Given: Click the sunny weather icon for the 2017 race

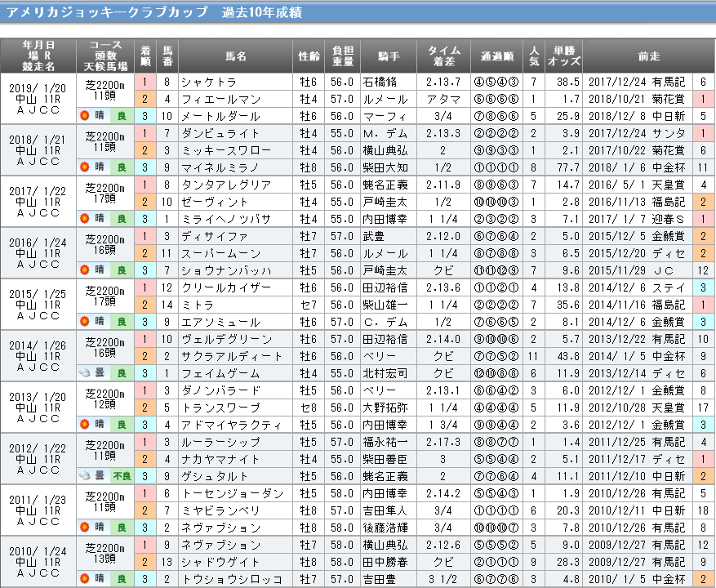Looking at the screenshot, I should [x=84, y=219].
